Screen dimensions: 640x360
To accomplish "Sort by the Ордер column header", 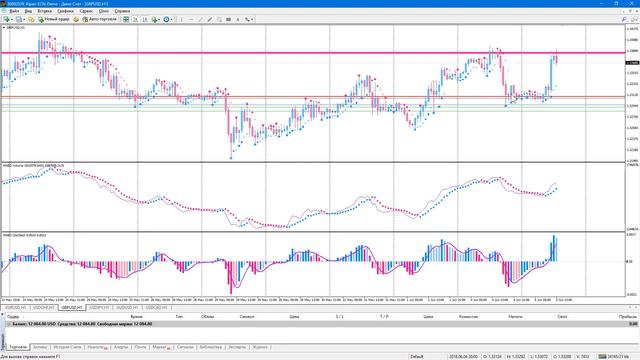I will coord(13,316).
